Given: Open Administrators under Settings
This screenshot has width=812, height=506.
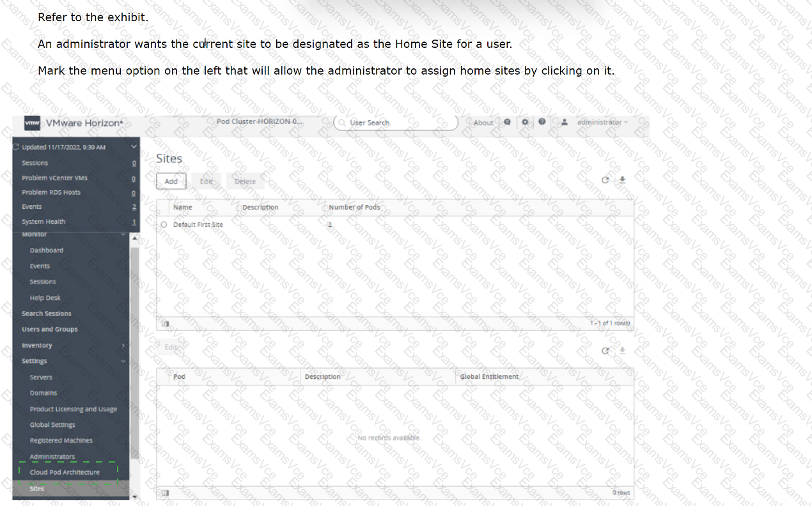Looking at the screenshot, I should [52, 456].
